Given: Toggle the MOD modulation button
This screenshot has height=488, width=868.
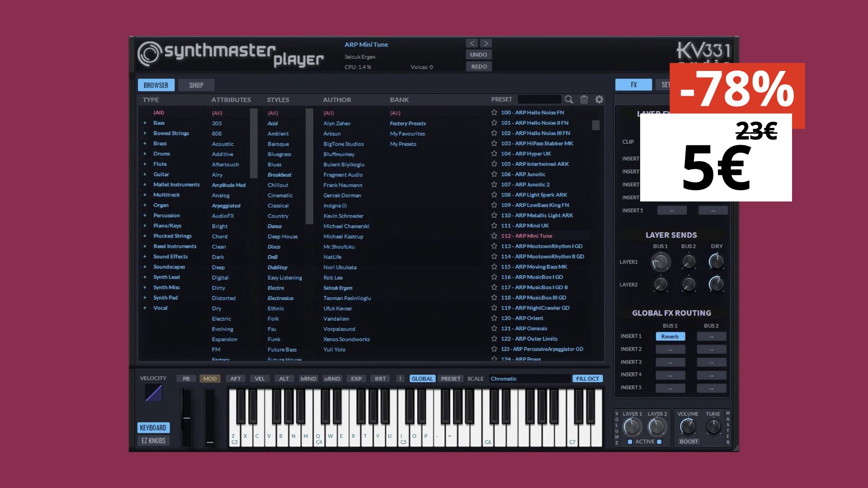Looking at the screenshot, I should click(210, 379).
